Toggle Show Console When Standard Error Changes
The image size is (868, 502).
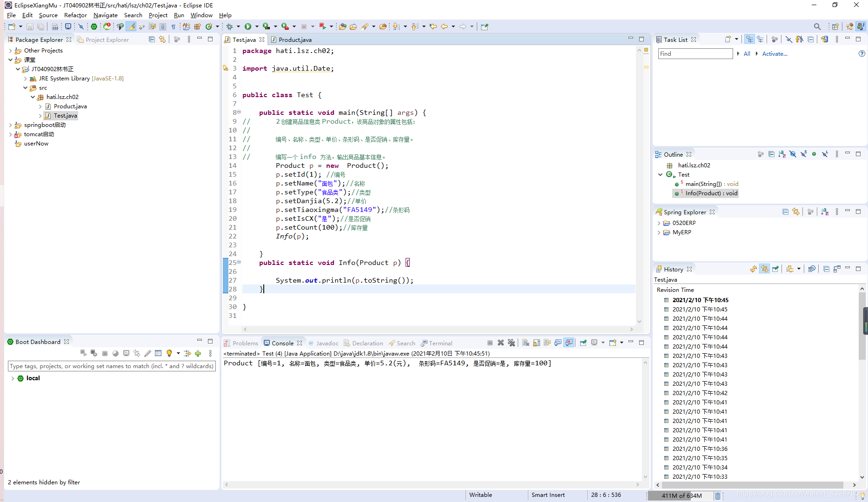(x=569, y=343)
